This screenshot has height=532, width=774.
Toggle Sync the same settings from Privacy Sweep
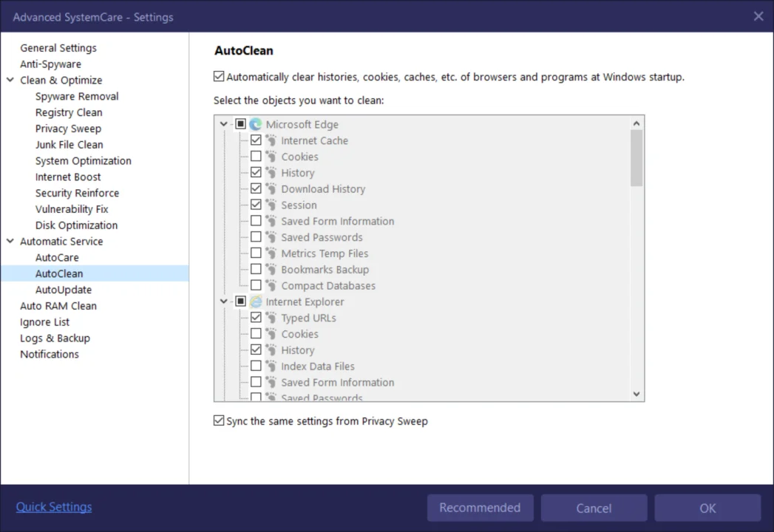(219, 420)
